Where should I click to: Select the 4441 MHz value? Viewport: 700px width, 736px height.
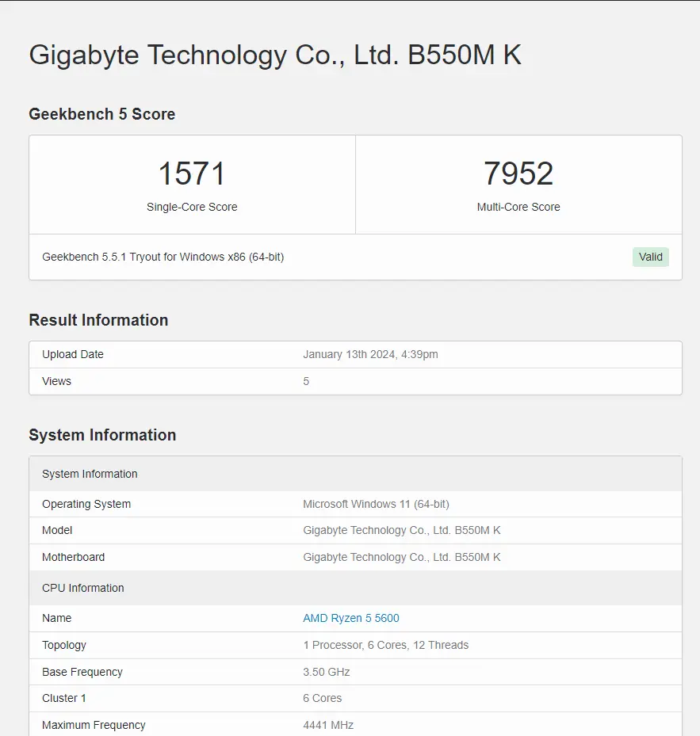328,725
